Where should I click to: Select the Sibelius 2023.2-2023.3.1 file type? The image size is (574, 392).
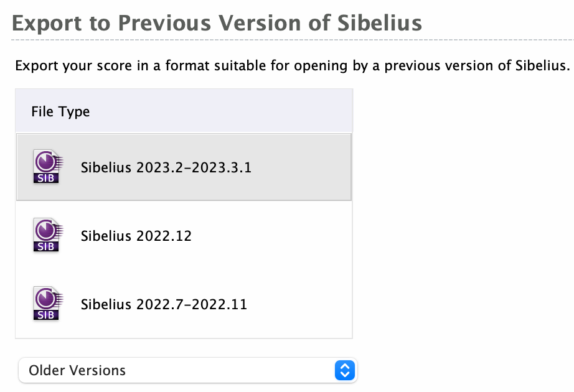click(165, 166)
